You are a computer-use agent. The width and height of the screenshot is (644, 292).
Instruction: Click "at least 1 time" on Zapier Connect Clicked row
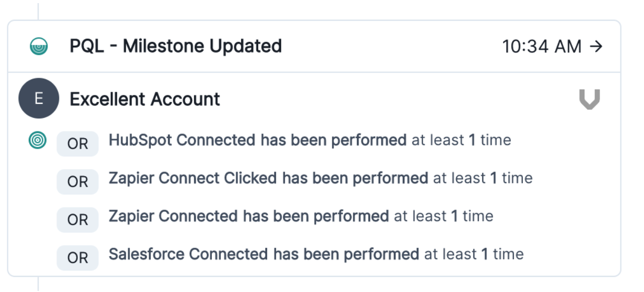tap(483, 178)
